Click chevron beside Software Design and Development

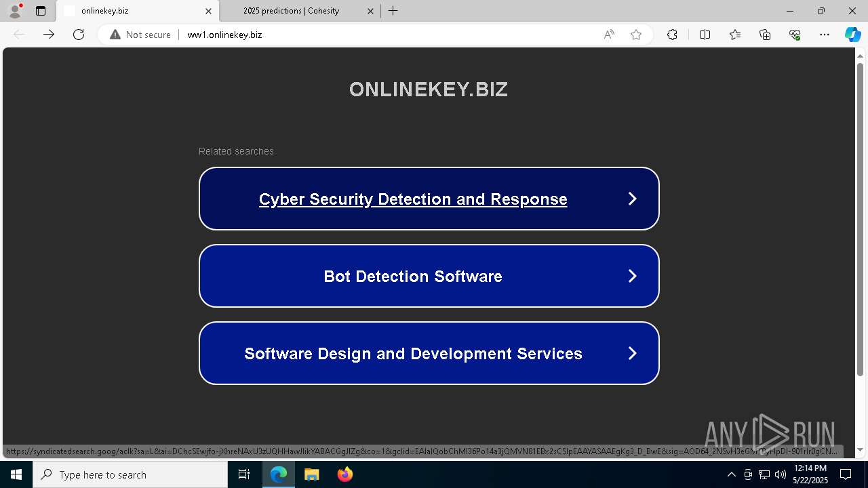632,353
